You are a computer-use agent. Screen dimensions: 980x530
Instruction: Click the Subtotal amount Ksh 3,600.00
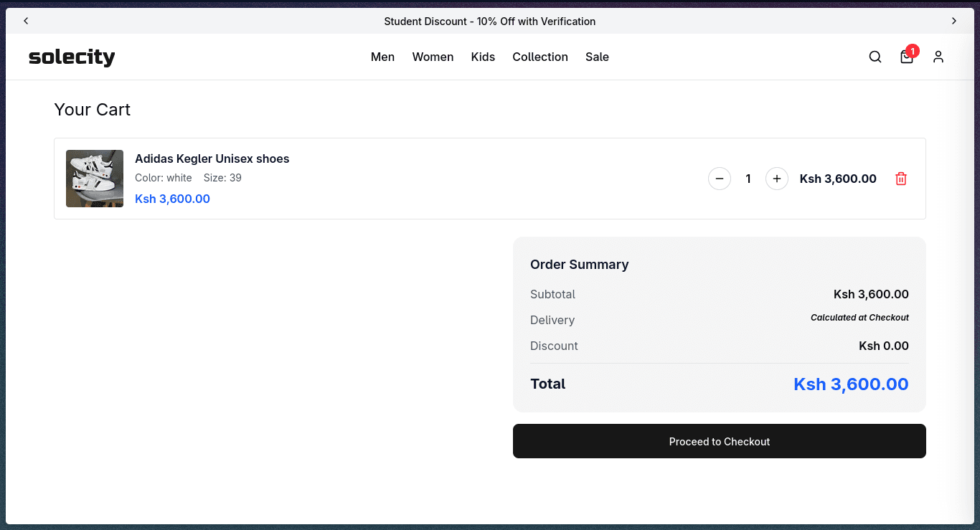pyautogui.click(x=871, y=294)
